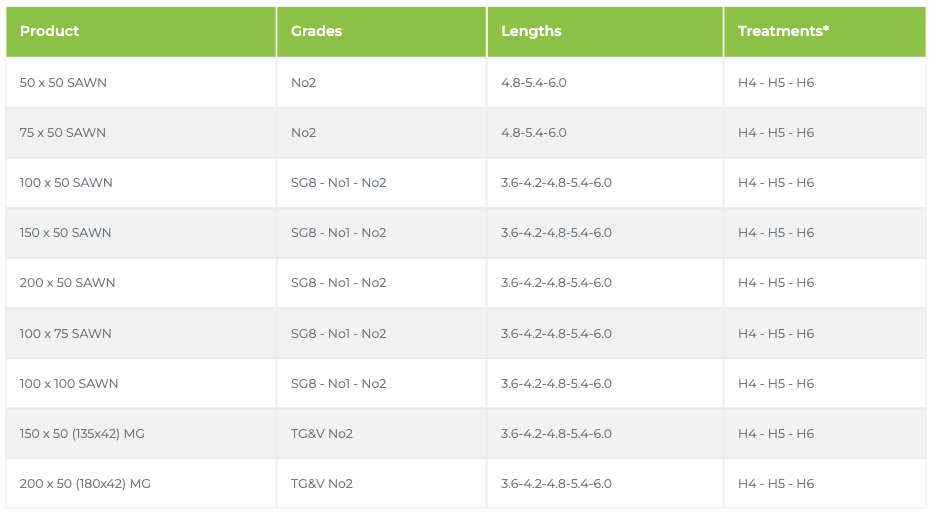Click the TG&V No2 grade for 150 x 50 MG
Screen dimensions: 934x516
coord(322,433)
